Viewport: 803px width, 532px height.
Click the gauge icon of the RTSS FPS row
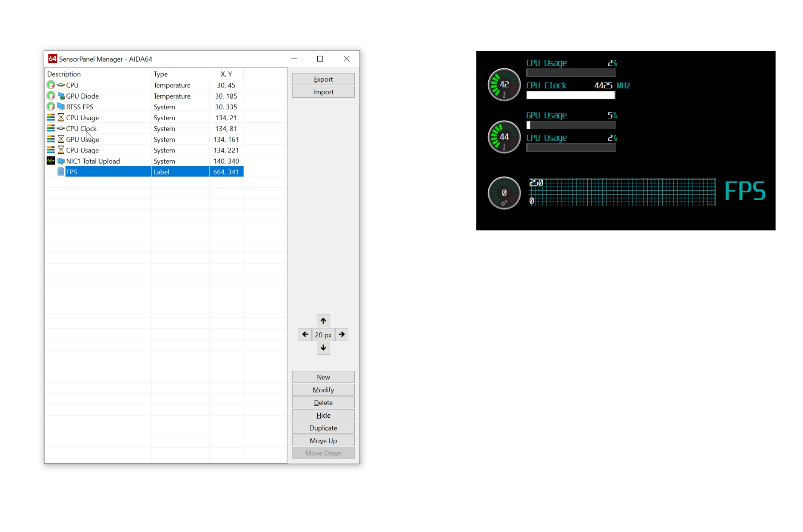click(x=51, y=107)
